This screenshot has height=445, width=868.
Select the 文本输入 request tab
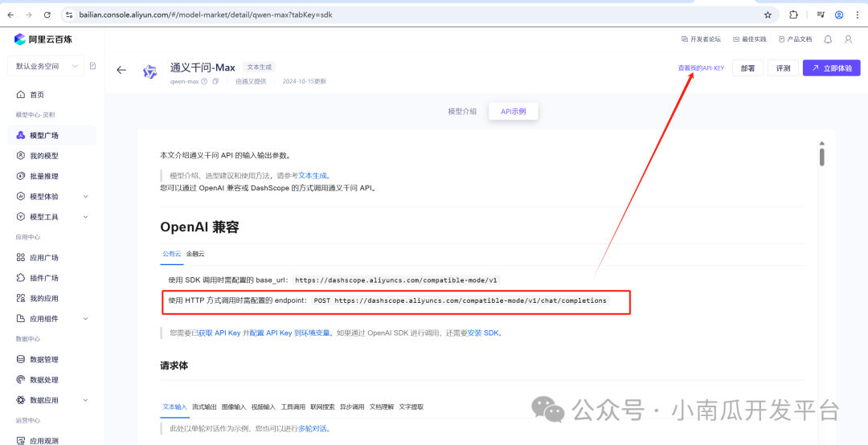(175, 406)
